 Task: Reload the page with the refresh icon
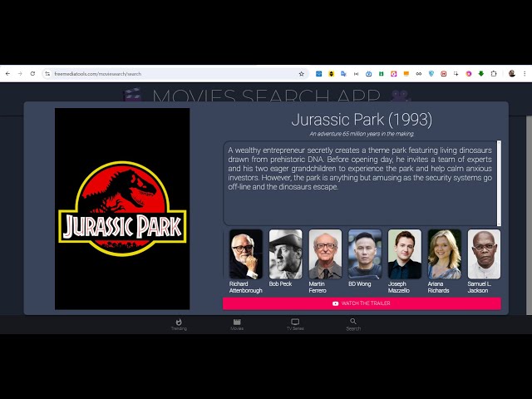[32, 73]
